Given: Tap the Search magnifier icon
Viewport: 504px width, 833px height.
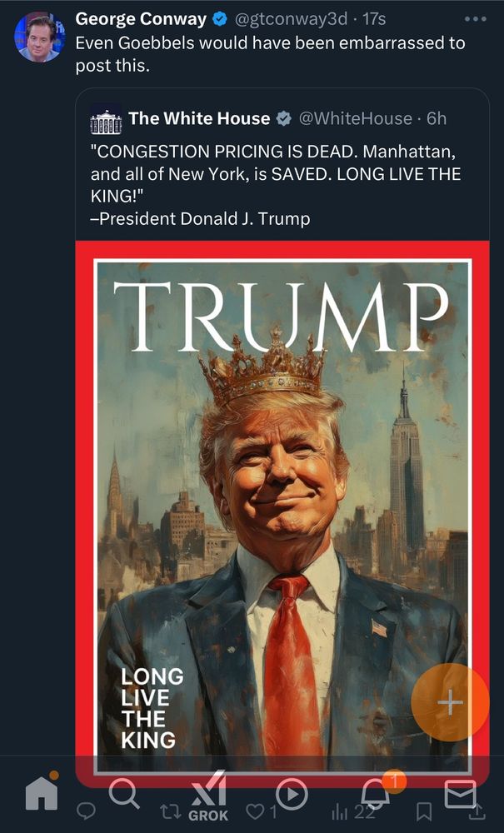Looking at the screenshot, I should [x=124, y=794].
